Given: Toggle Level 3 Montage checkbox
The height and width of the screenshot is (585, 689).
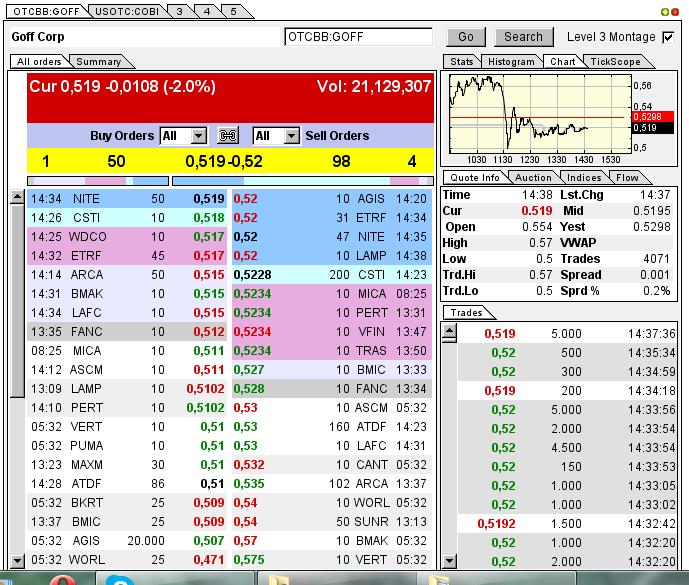Looking at the screenshot, I should click(x=668, y=37).
